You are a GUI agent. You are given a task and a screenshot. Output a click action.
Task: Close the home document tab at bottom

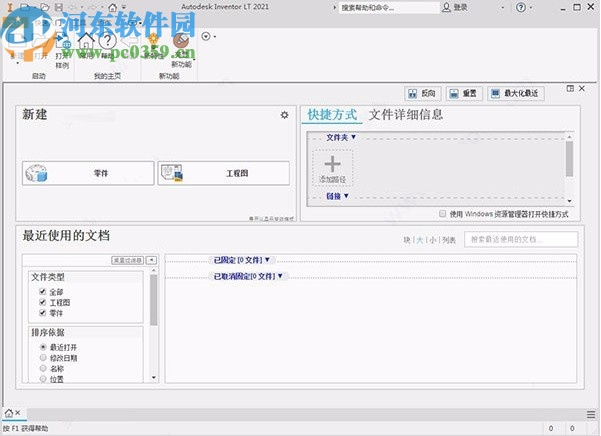pos(17,413)
